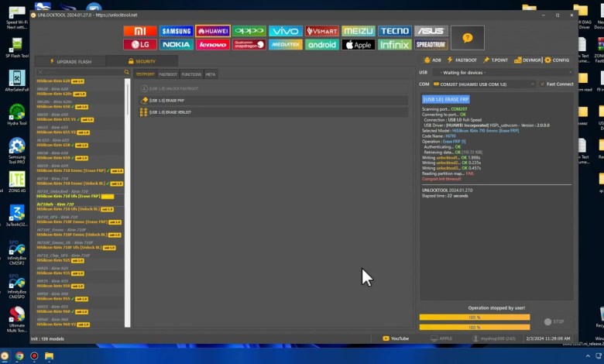The width and height of the screenshot is (604, 364).
Task: Click the Hydra Tool desktop icon
Action: (17, 115)
